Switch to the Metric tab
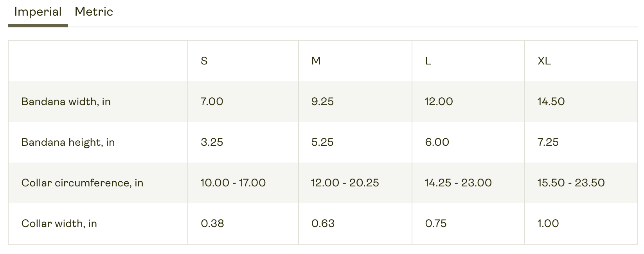The image size is (644, 254). (94, 12)
